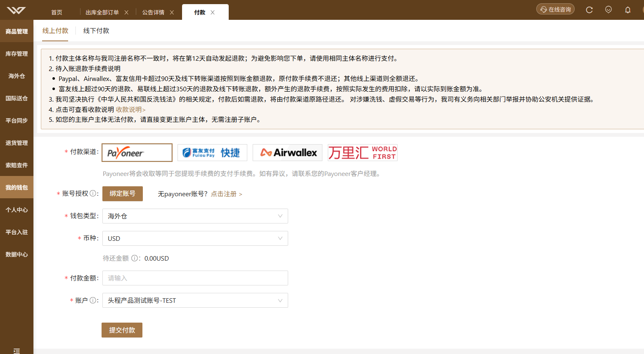
Task: Open 海外仓 in sidebar
Action: (17, 76)
